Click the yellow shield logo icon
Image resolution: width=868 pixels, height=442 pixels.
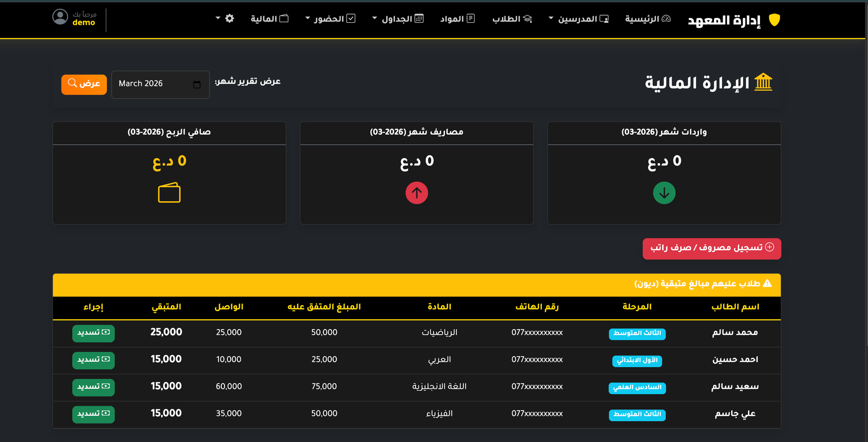(774, 20)
